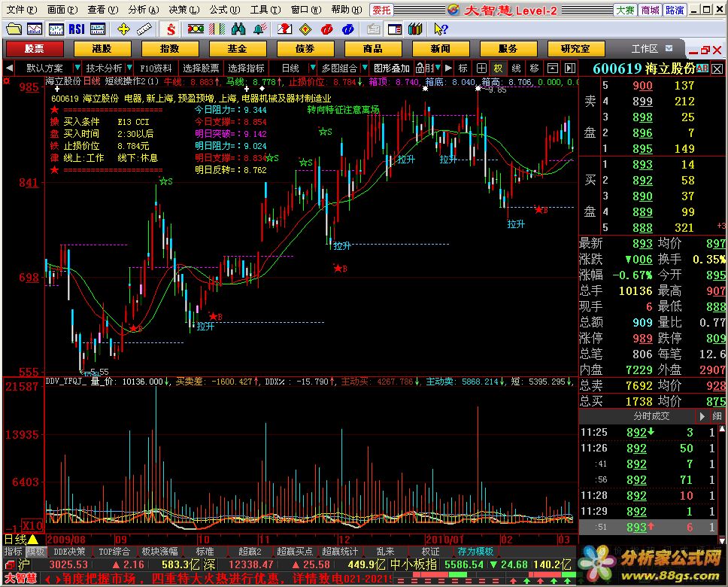Click the traffic light signal icon
Image resolution: width=728 pixels, height=587 pixels.
[x=196, y=29]
